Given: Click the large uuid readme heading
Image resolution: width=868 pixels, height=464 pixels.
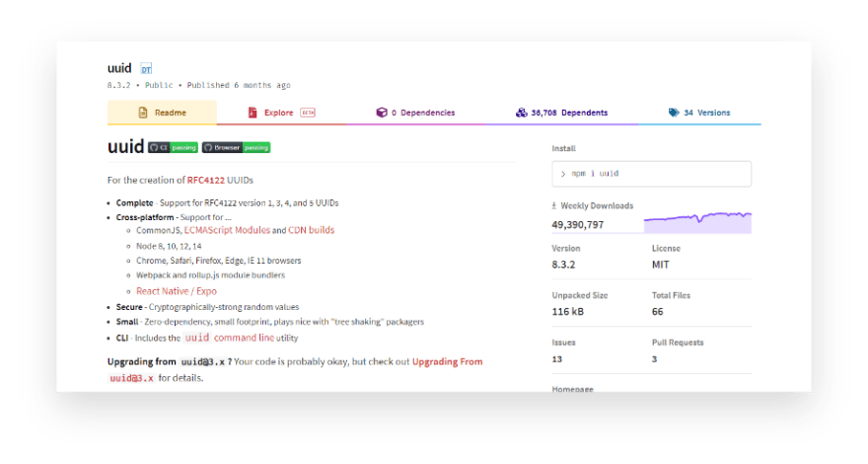Looking at the screenshot, I should (125, 147).
